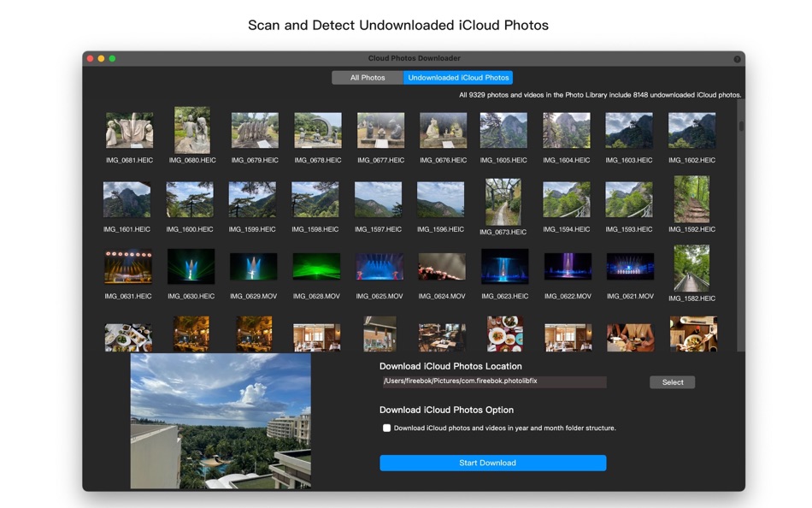Switch to the All Photos tab
This screenshot has height=508, width=812.
click(x=368, y=78)
